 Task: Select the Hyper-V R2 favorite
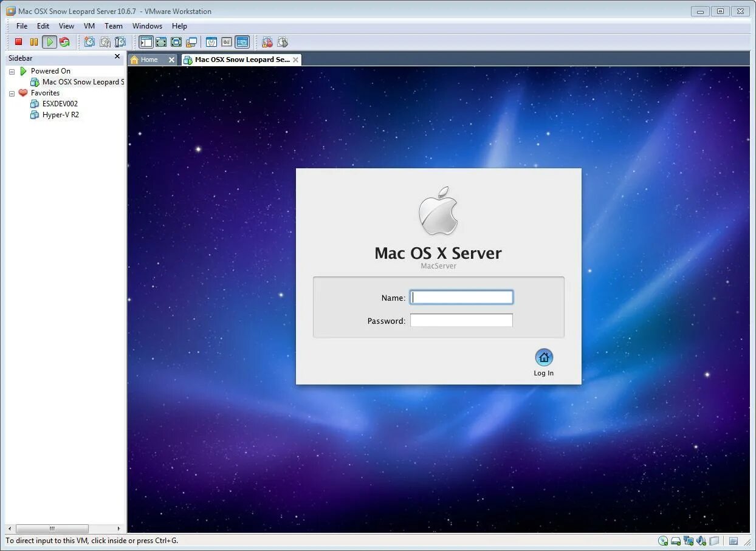click(x=60, y=115)
